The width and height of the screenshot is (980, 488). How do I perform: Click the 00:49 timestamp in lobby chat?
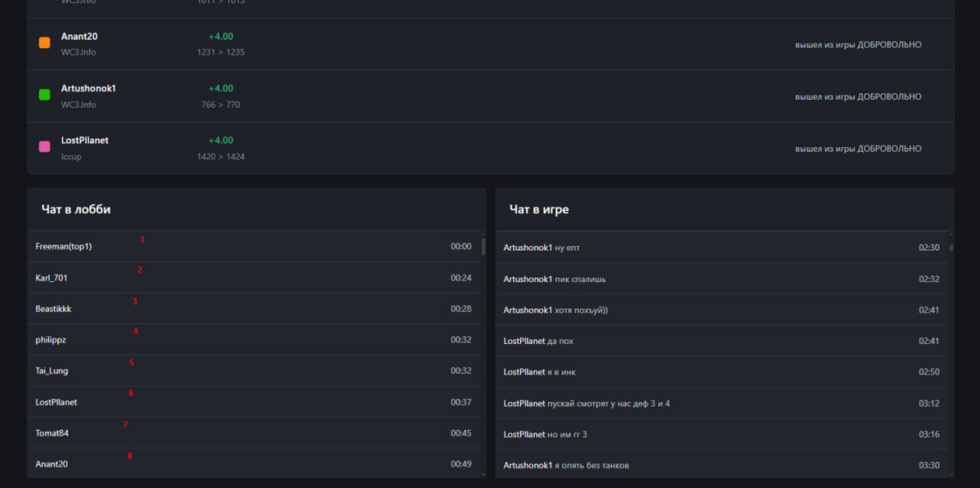coord(461,464)
